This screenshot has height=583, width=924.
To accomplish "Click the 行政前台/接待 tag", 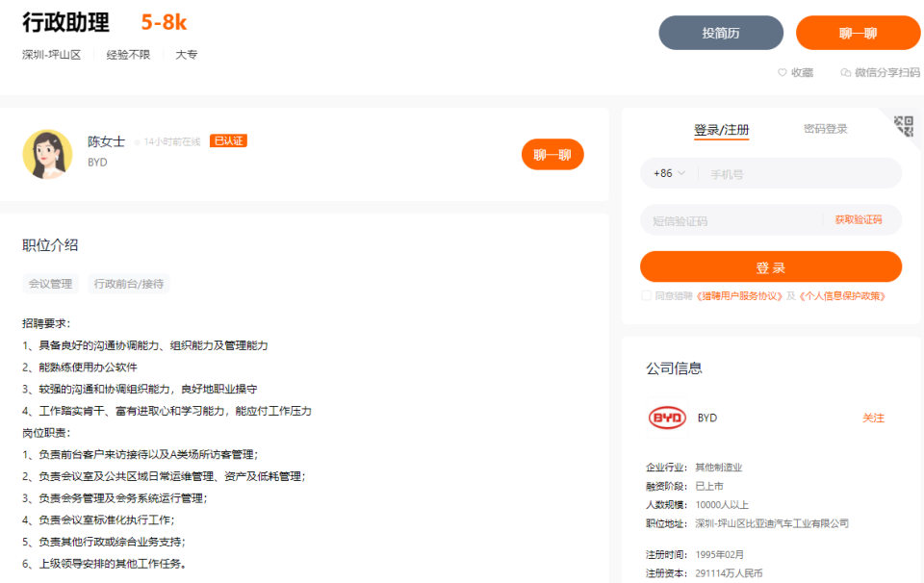I will coord(129,284).
